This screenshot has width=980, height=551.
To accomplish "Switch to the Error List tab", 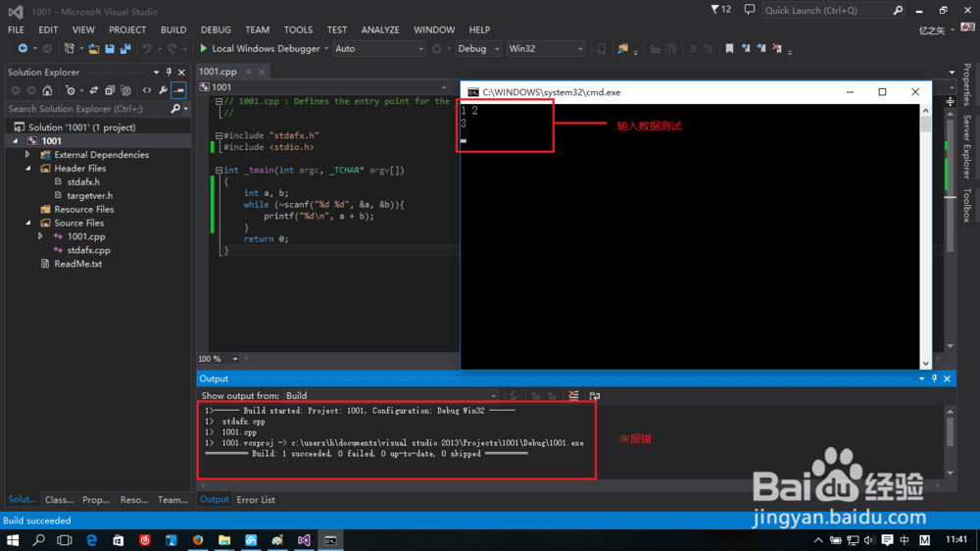I will tap(256, 500).
